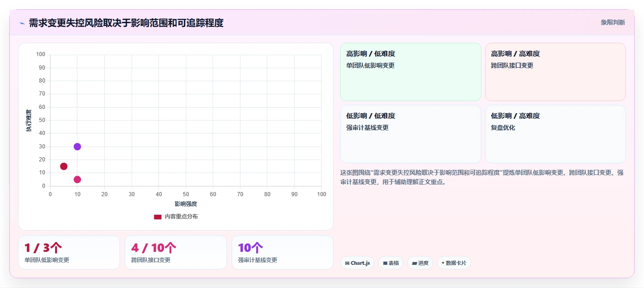Click the purple data point at impact 10
The height and width of the screenshot is (288, 644).
tap(77, 147)
